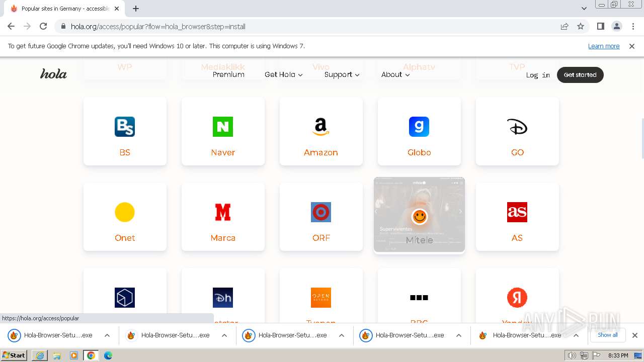Click the Learn more link

(x=604, y=46)
